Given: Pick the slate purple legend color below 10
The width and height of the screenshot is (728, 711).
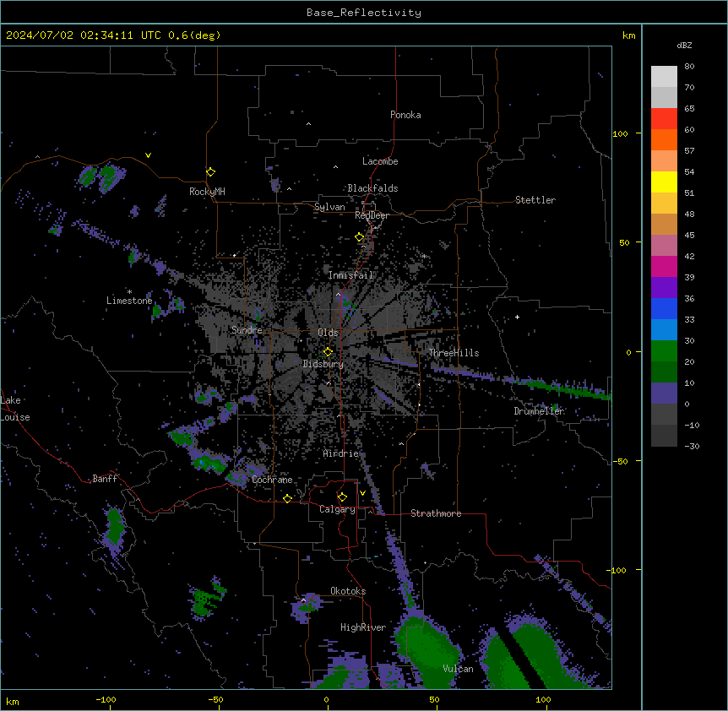Looking at the screenshot, I should pyautogui.click(x=664, y=393).
